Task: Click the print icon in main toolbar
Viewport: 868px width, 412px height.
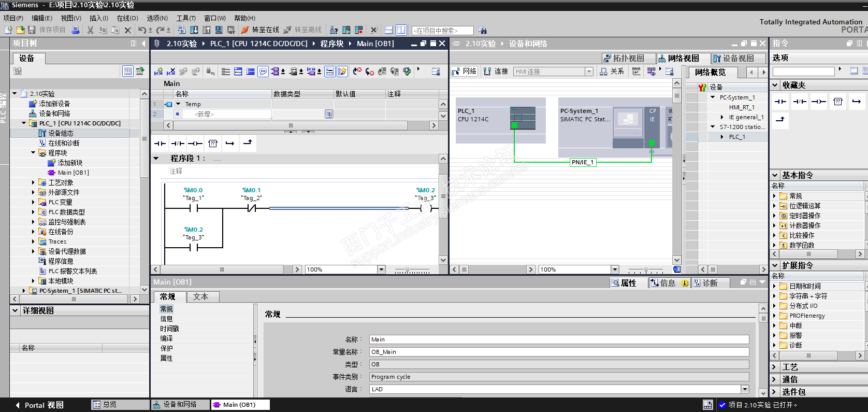Action: point(76,30)
